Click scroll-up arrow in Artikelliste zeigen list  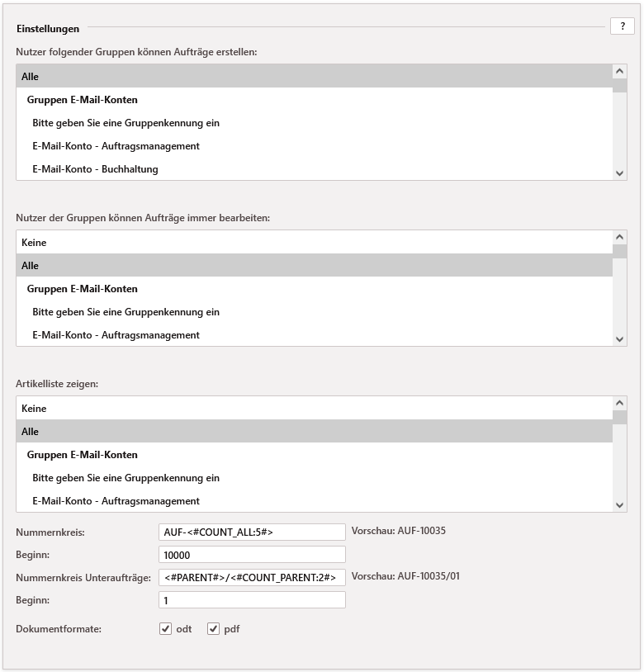click(x=620, y=404)
